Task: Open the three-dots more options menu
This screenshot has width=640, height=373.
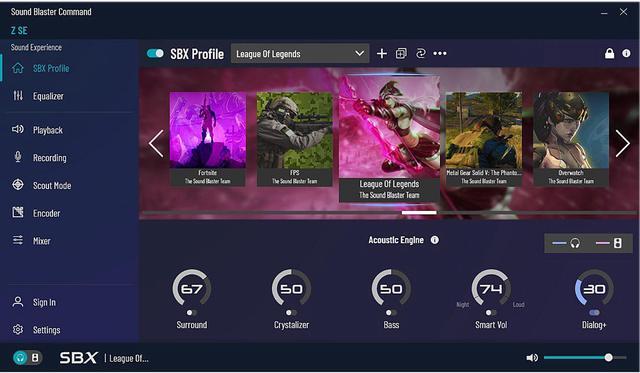Action: tap(440, 53)
